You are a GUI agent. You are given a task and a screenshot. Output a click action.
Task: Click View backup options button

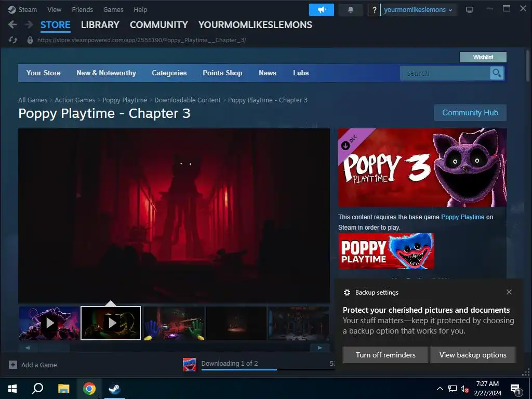[x=473, y=355]
